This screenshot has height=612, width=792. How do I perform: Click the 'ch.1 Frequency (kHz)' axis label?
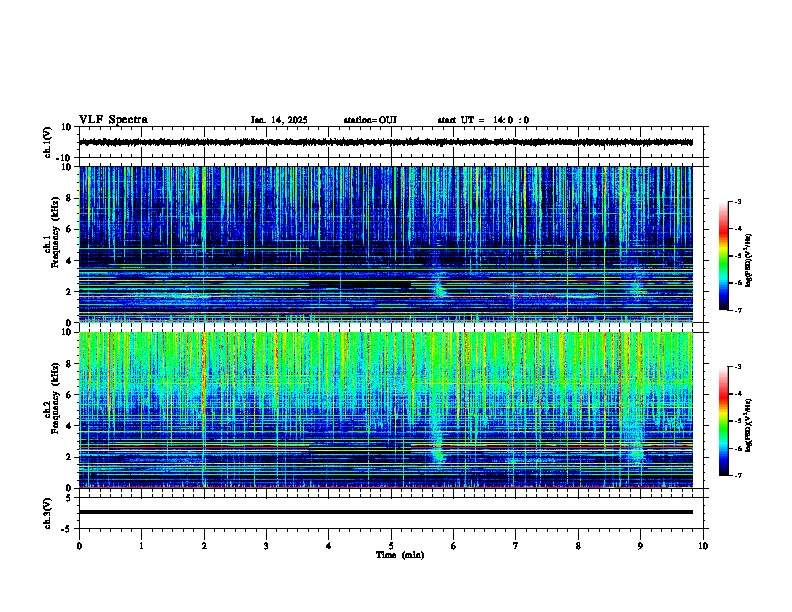click(52, 233)
